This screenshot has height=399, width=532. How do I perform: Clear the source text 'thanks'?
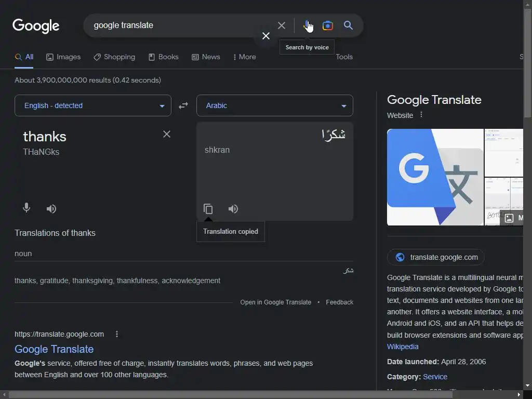[167, 134]
